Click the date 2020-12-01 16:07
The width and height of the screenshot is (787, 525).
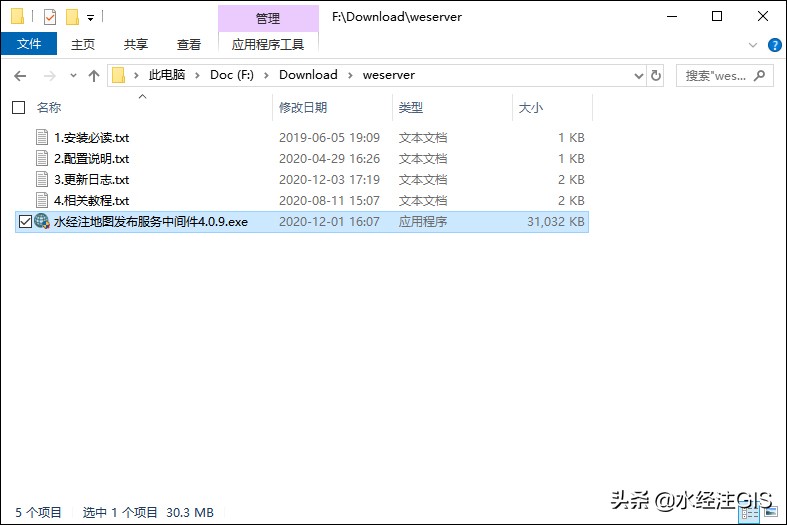329,222
